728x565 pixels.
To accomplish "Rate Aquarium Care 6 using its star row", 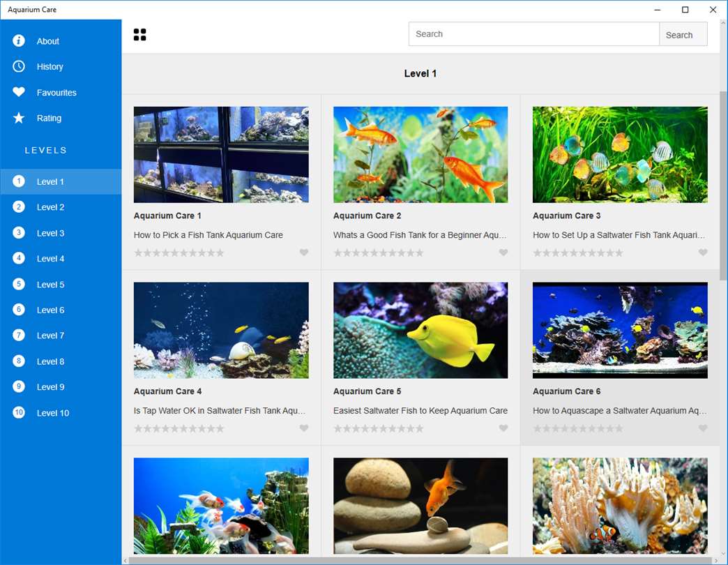I will (578, 428).
